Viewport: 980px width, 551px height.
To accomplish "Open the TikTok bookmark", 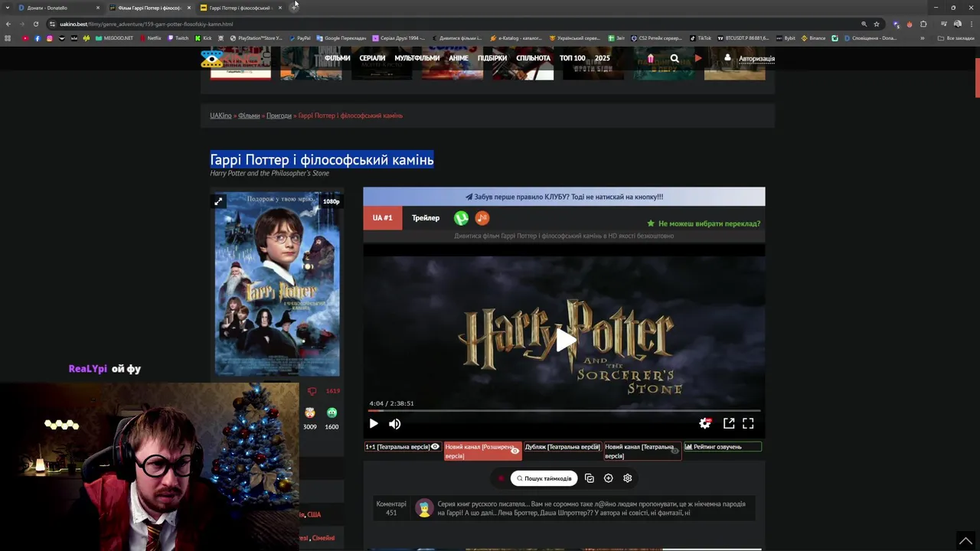I will pos(701,38).
